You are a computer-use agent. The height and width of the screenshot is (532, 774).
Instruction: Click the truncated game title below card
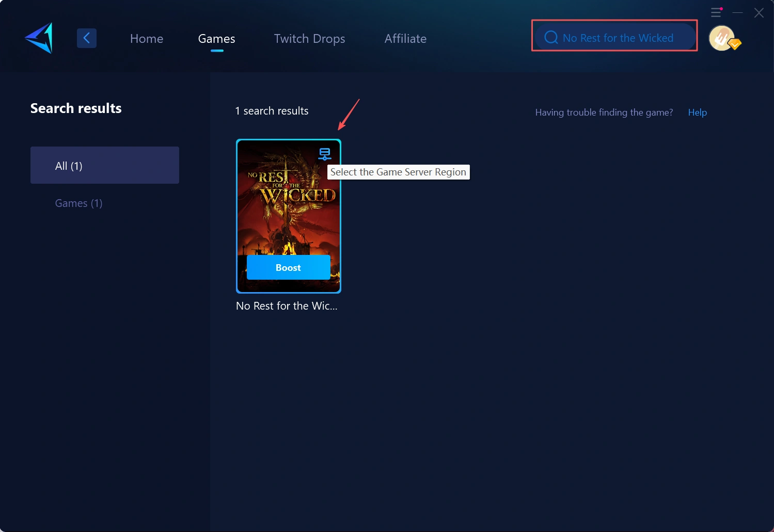coord(287,306)
